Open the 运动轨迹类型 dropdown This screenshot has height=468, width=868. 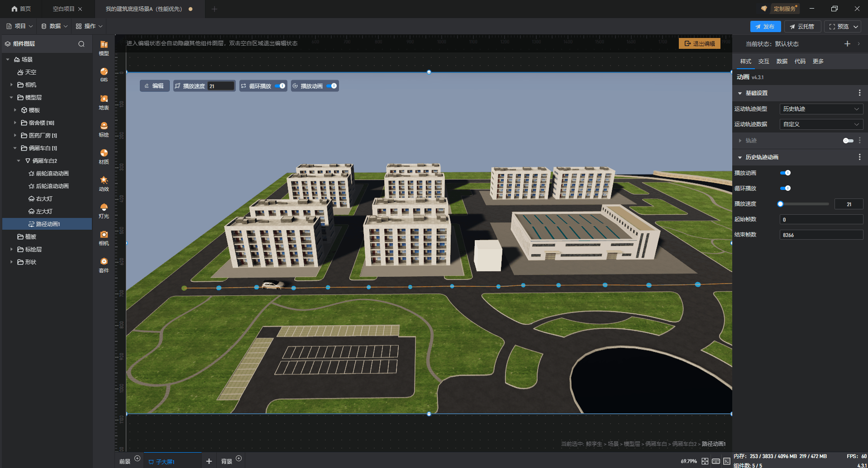coord(821,109)
